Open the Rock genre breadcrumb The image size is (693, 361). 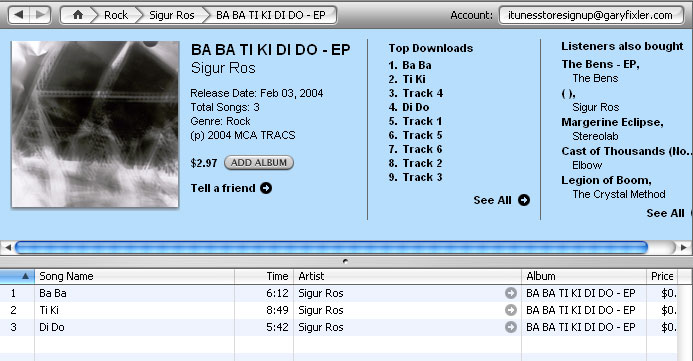116,15
